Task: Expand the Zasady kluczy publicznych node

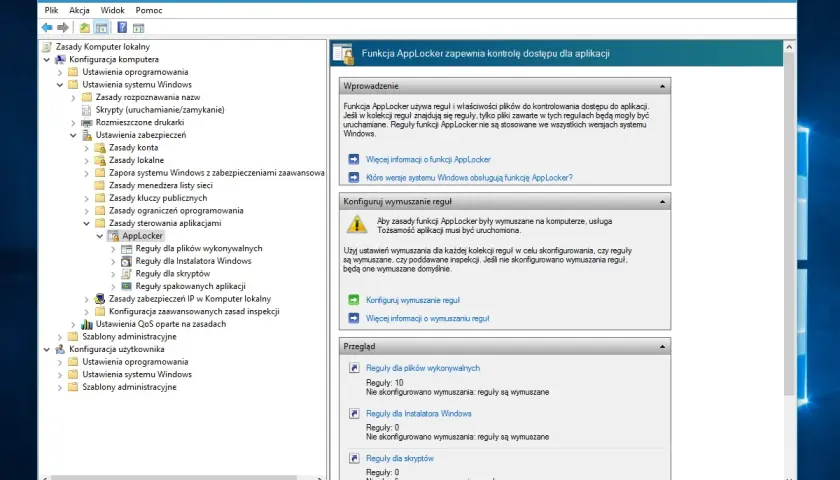Action: 87,198
